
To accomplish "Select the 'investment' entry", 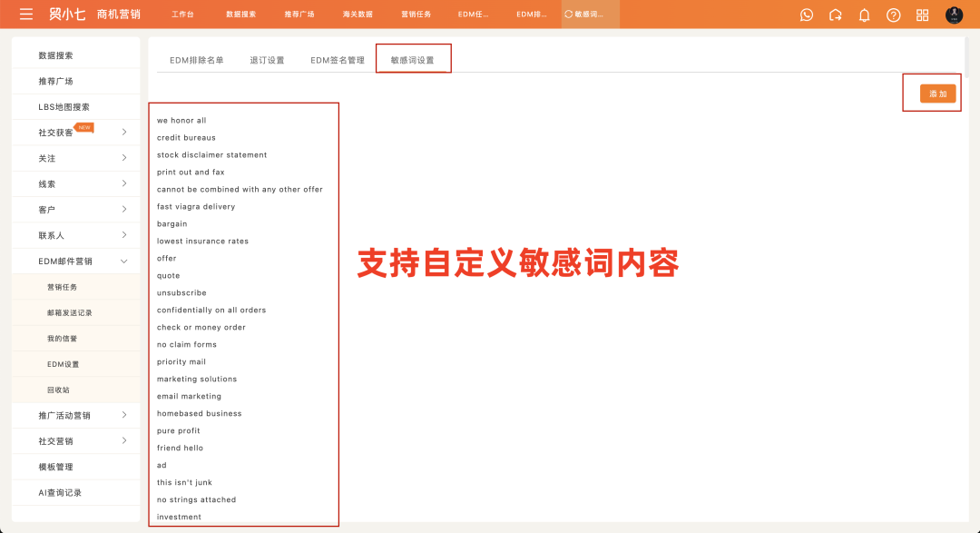I will pyautogui.click(x=179, y=517).
